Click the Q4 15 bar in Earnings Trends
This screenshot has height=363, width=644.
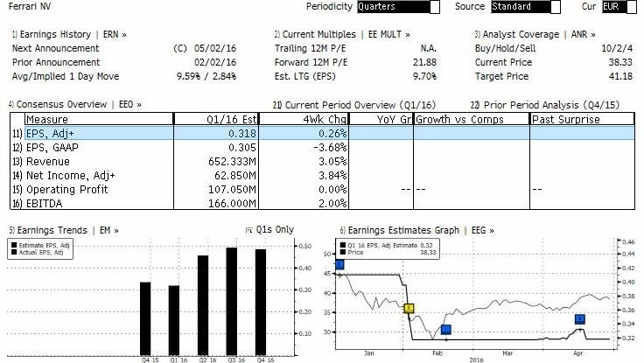(x=145, y=318)
